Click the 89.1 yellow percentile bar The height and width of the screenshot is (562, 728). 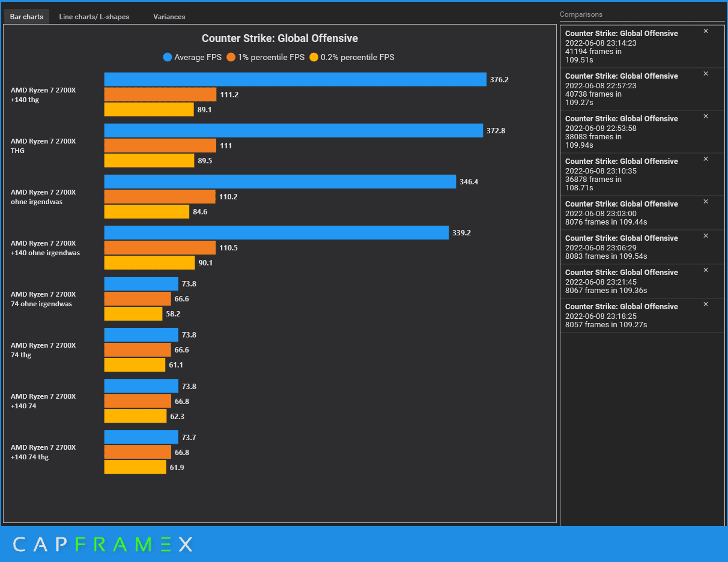(149, 109)
